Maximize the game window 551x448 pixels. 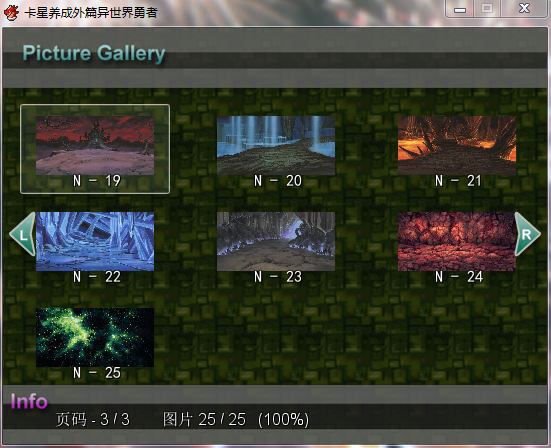tap(487, 9)
